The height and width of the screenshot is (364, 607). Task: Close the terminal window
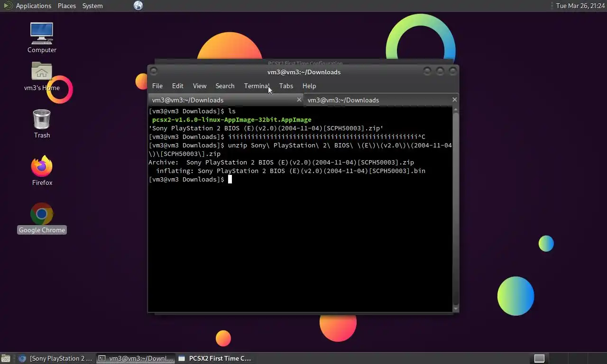click(453, 72)
